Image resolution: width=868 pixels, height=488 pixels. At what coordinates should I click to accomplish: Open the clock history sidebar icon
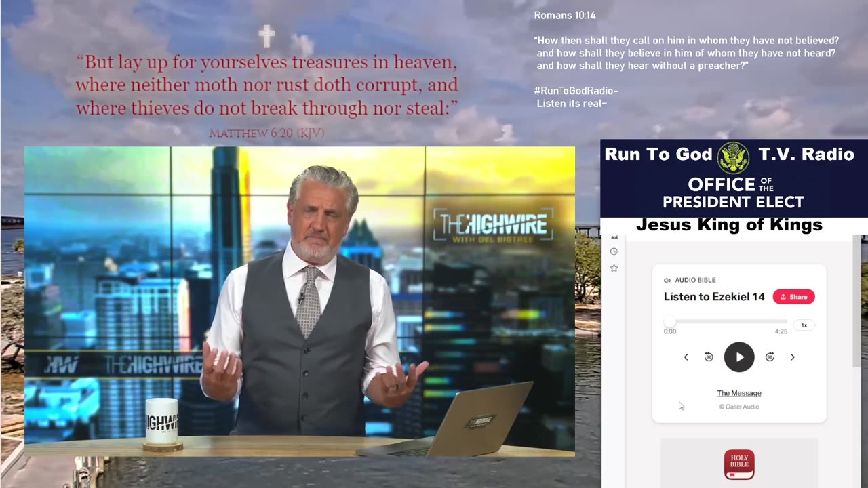[614, 251]
